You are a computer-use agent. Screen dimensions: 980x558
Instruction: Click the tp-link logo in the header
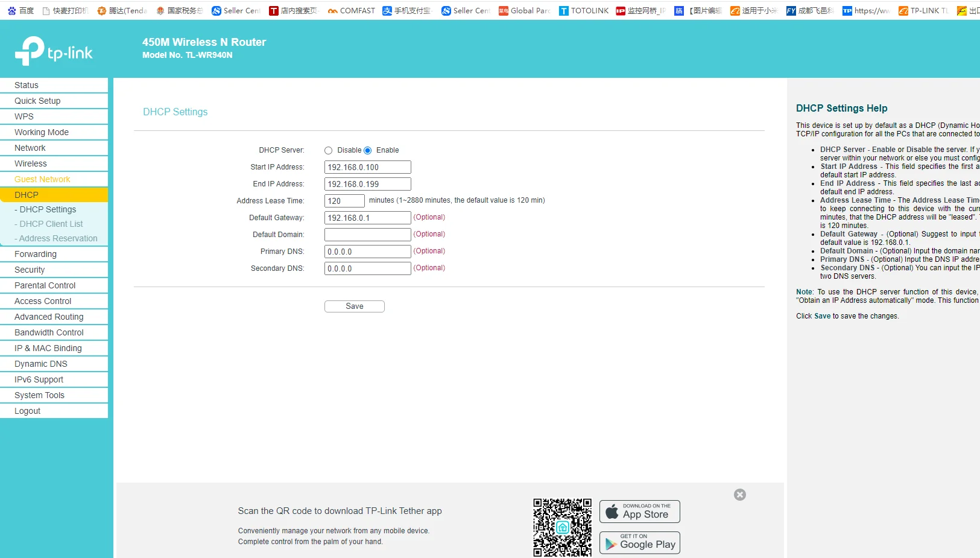coord(54,51)
